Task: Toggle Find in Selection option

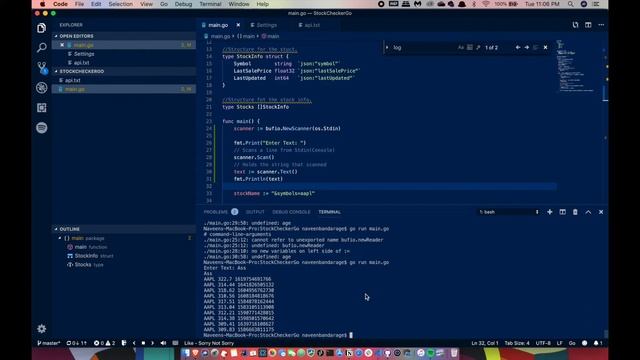Action: (x=536, y=47)
